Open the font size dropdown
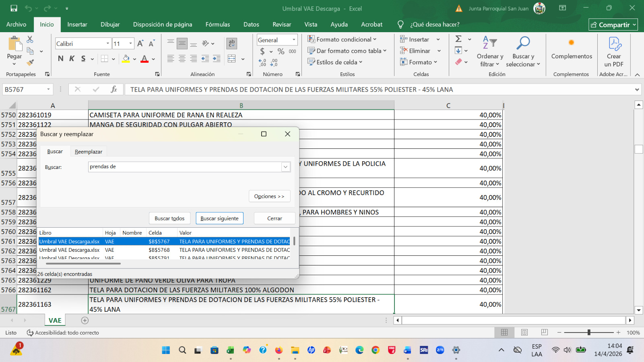This screenshot has width=644, height=362. (131, 43)
